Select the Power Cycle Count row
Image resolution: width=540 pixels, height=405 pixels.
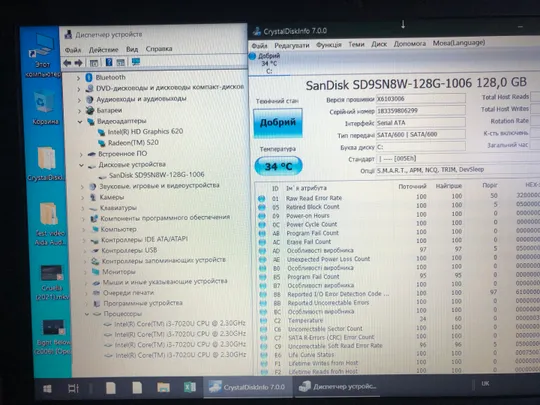[398, 224]
